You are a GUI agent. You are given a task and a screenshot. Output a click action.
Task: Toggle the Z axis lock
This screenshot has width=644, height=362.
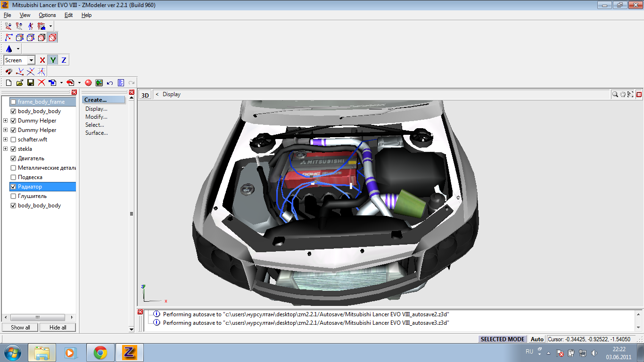[64, 60]
